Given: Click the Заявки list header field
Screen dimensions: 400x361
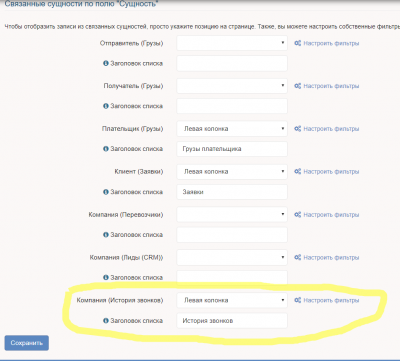Looking at the screenshot, I should point(232,192).
